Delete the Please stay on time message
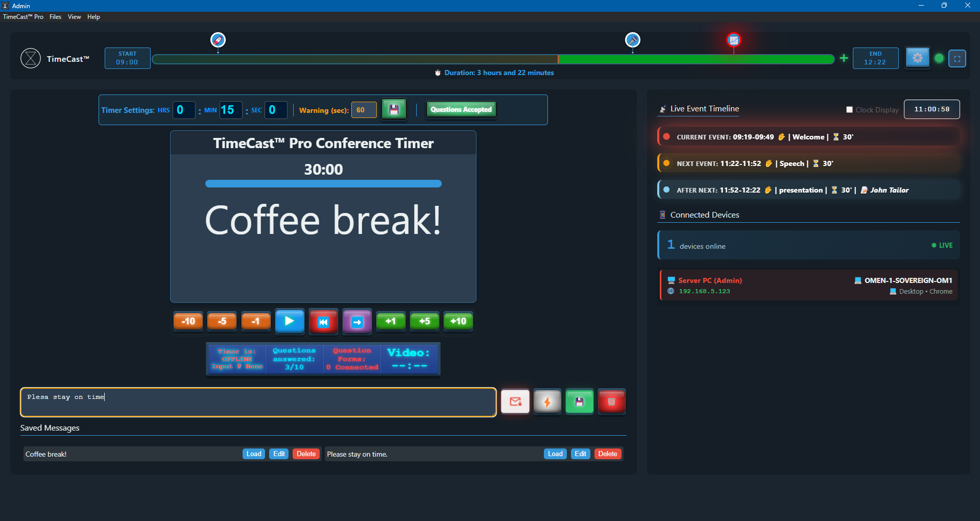980x521 pixels. tap(607, 454)
